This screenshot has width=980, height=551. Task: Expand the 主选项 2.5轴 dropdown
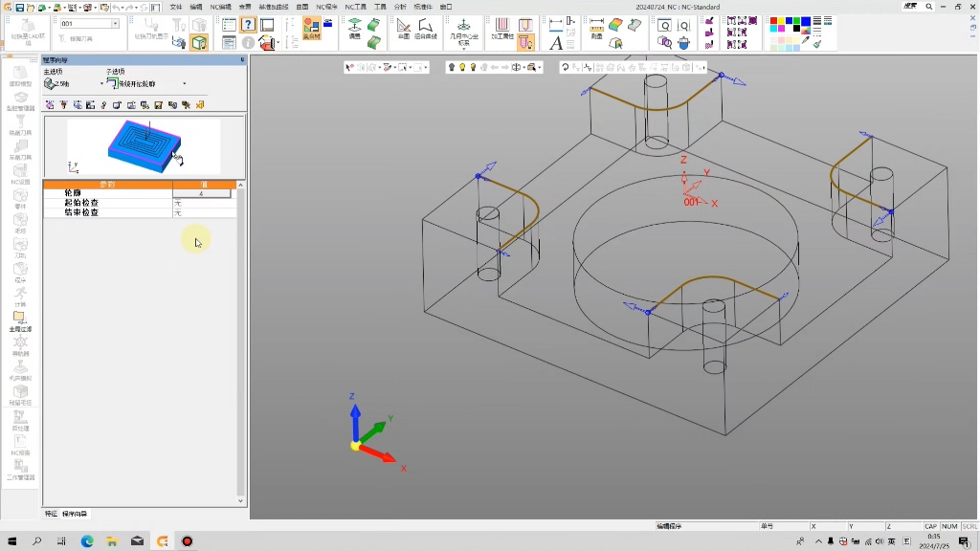point(102,84)
